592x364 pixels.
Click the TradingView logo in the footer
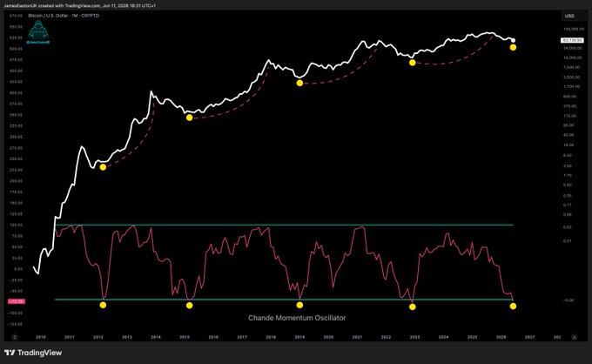[x=33, y=353]
